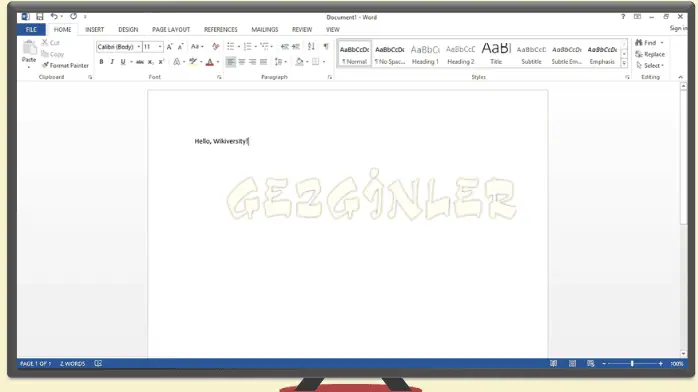Screen dimensions: 698x392
Task: Select the Format Painter tool
Action: 65,65
